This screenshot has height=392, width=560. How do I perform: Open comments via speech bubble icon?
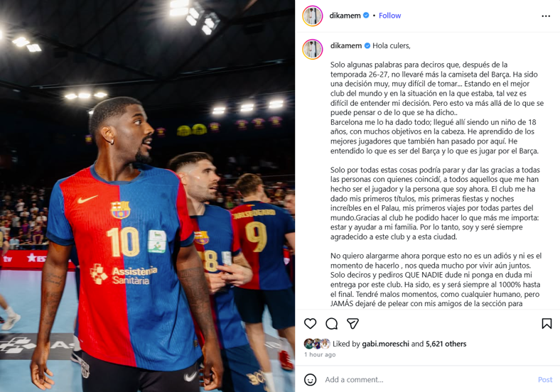[331, 323]
